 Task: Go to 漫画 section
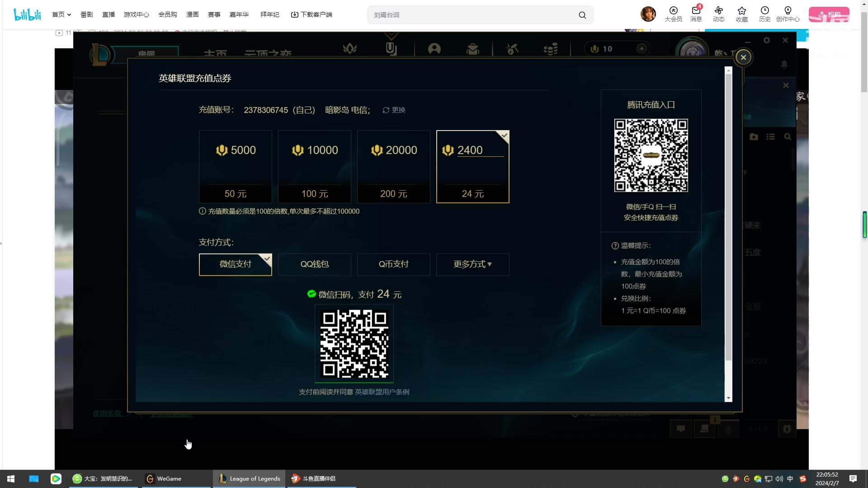coord(193,14)
